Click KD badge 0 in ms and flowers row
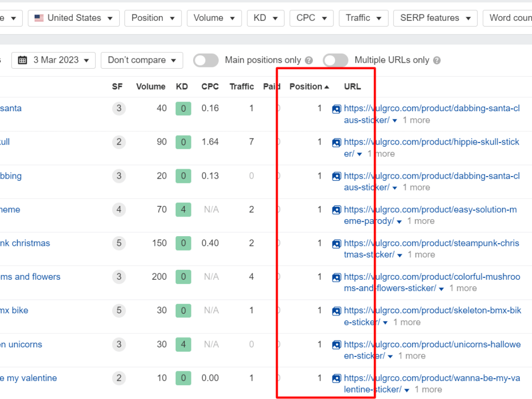The height and width of the screenshot is (399, 532). coord(183,277)
